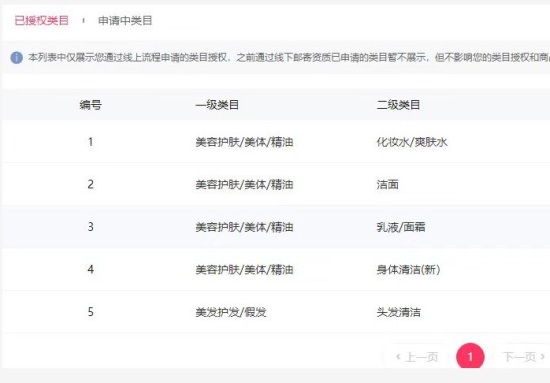The image size is (550, 383).
Task: Select the 洁面 cell
Action: coord(388,184)
